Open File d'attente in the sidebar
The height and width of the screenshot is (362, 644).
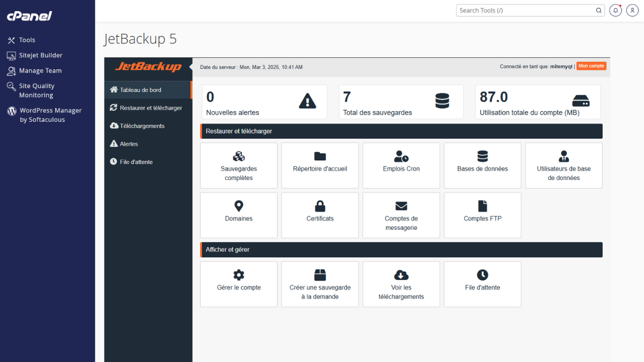pyautogui.click(x=148, y=162)
